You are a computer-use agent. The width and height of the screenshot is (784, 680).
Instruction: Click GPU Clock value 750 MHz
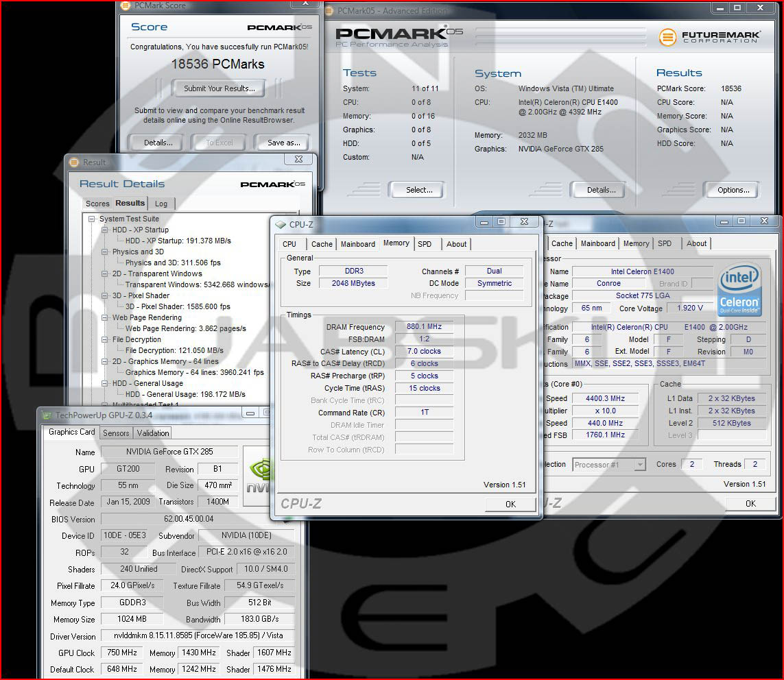pos(122,653)
